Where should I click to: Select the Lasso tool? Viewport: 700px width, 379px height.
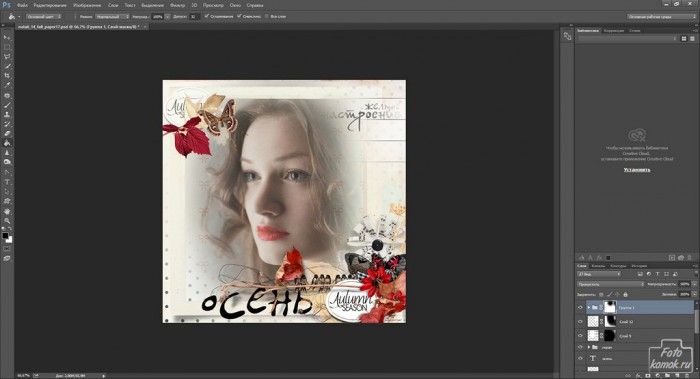(x=7, y=57)
